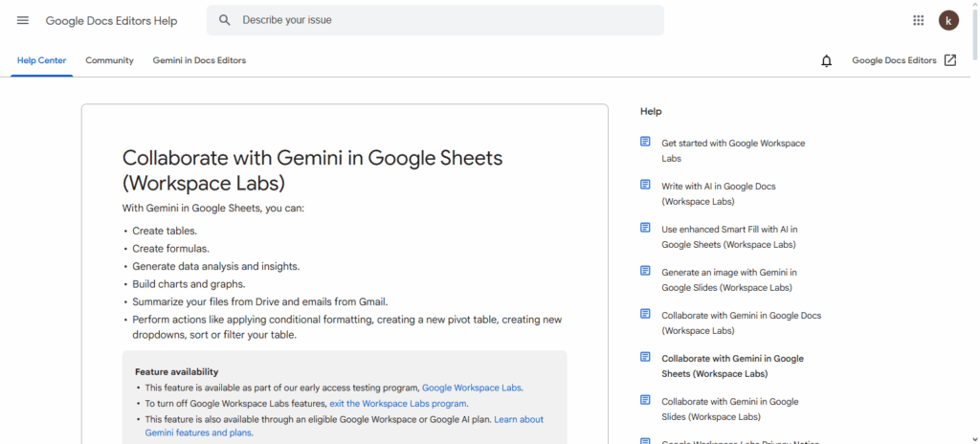
Task: Open Write with AI in Google Docs article
Action: [x=719, y=194]
